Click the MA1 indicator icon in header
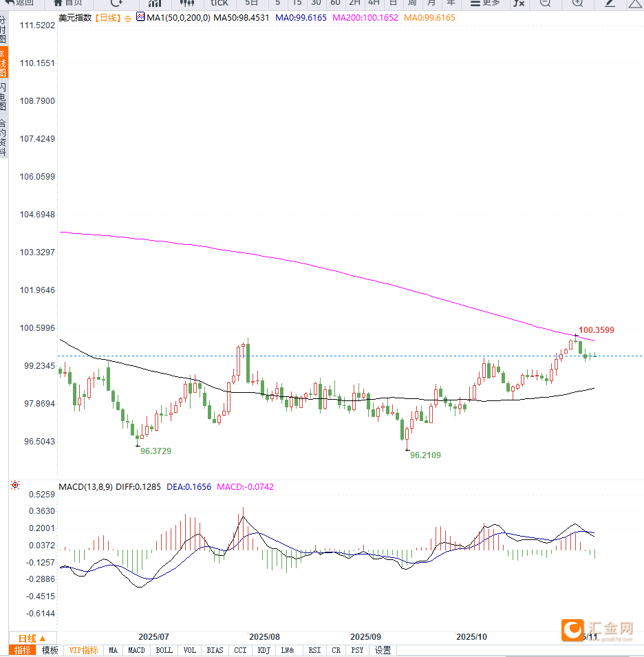644x657 pixels. pyautogui.click(x=141, y=17)
